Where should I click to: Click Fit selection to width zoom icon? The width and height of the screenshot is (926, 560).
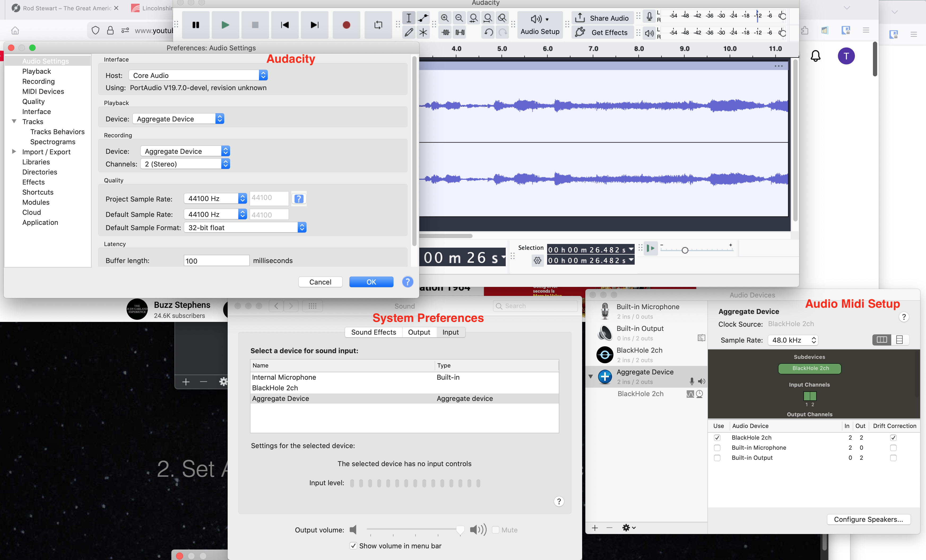[474, 18]
